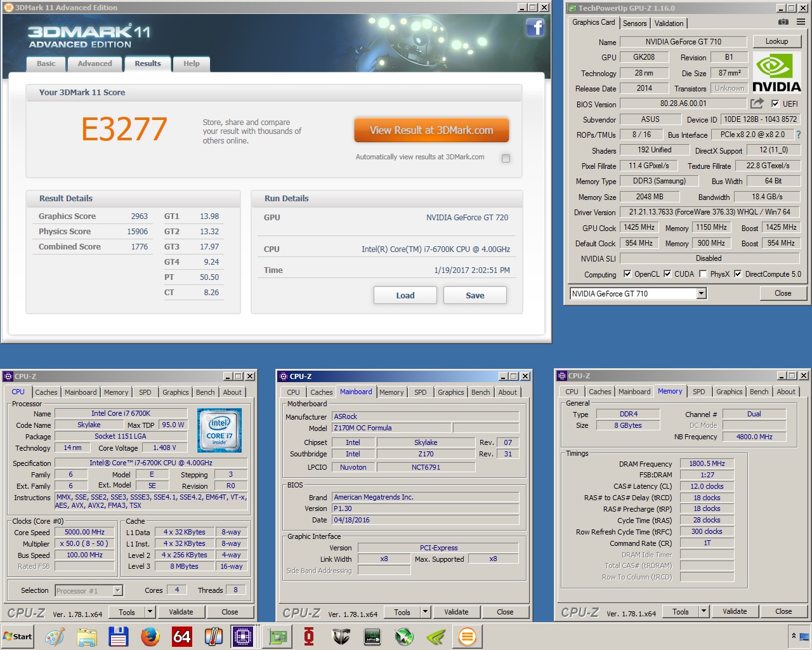The image size is (812, 650).
Task: Click the BIOS export share icon in GPU-Z
Action: coord(757,103)
